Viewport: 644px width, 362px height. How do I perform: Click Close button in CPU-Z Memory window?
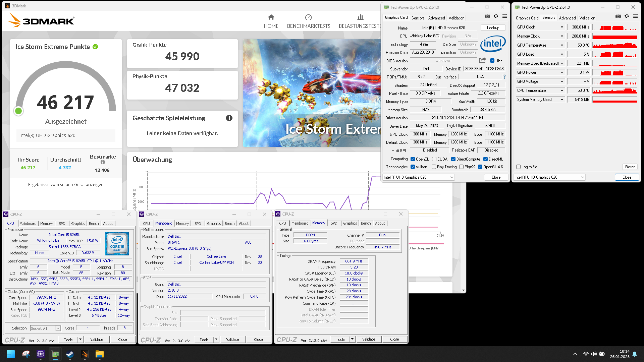(x=394, y=339)
